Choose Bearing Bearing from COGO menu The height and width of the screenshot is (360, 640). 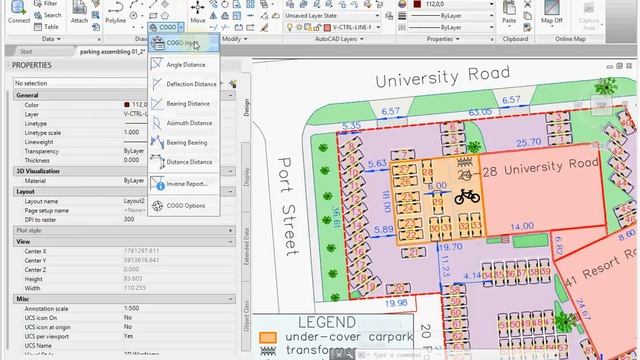click(184, 142)
